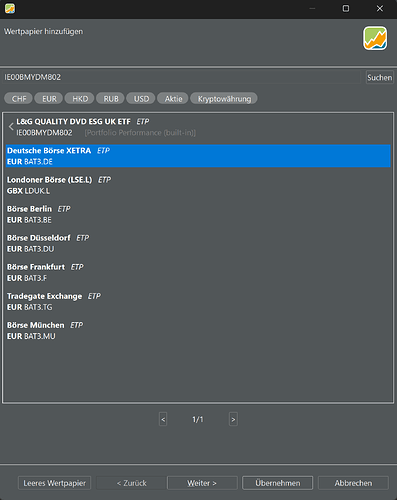The height and width of the screenshot is (500, 397).
Task: Click the EUR BAT3.DE ticker text
Action: click(30, 162)
